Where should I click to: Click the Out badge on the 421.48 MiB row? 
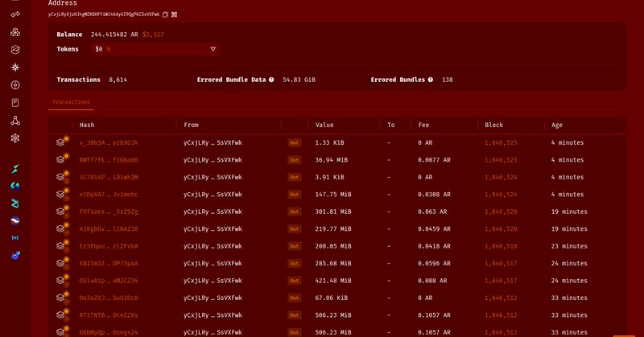[294, 281]
